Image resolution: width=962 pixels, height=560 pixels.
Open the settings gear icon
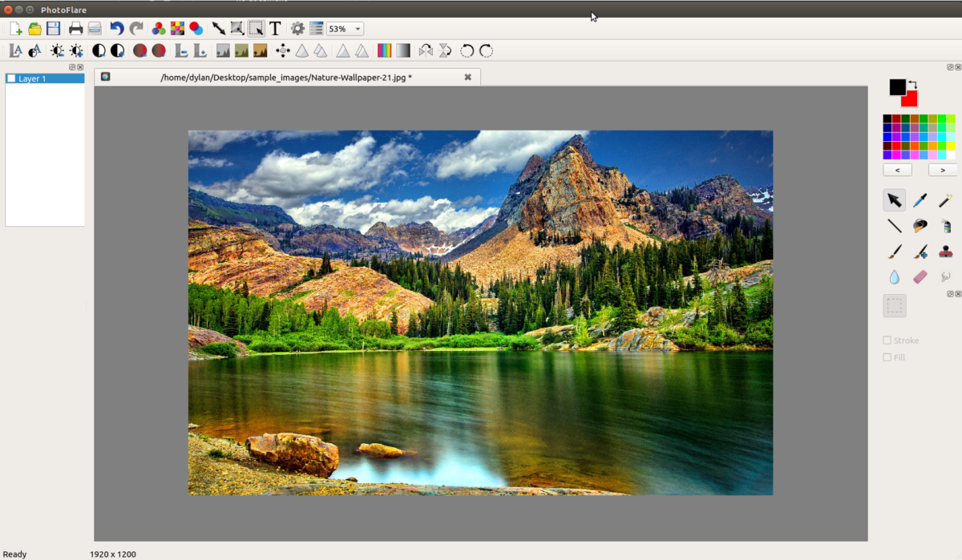[296, 28]
